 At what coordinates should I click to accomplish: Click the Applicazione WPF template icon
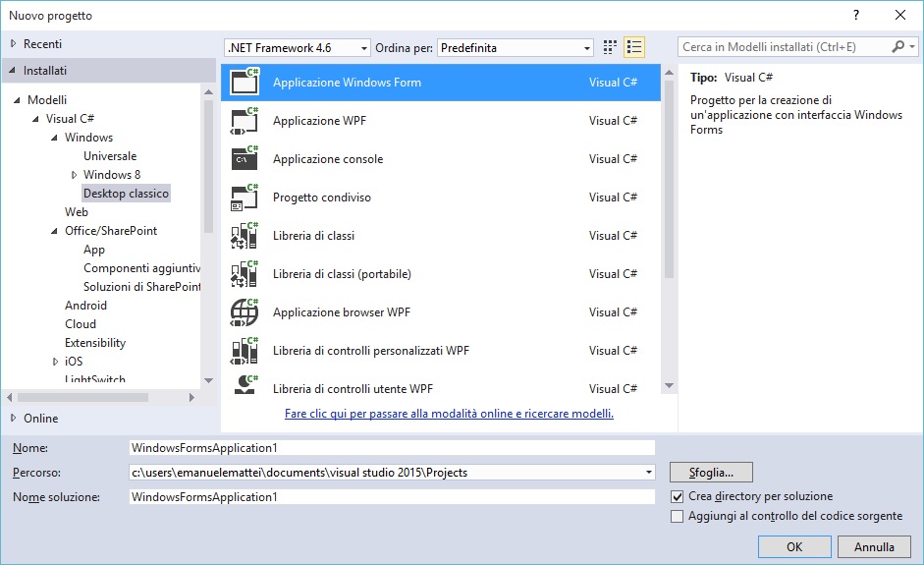[x=245, y=120]
